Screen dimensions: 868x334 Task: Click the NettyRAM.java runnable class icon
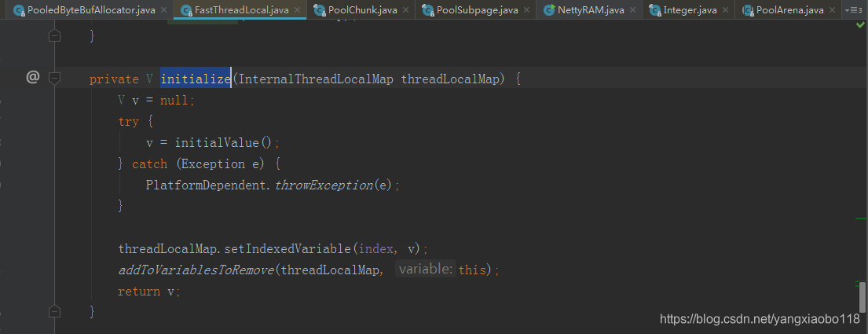pyautogui.click(x=549, y=10)
